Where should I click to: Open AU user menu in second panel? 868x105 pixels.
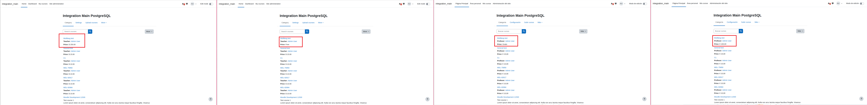[x=410, y=4]
